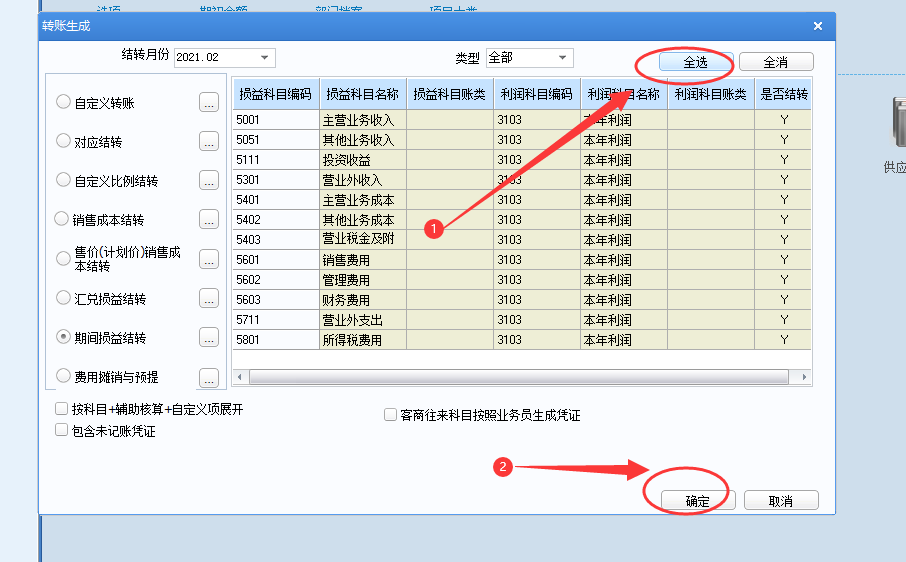The height and width of the screenshot is (562, 906).
Task: Click the 全消 button
Action: point(776,62)
